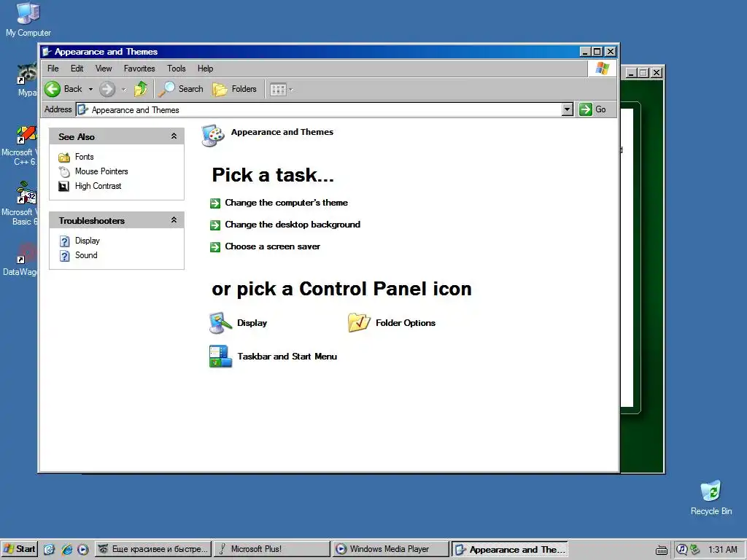Screen dimensions: 747x560
Task: Go up one folder level icon
Action: tap(141, 89)
